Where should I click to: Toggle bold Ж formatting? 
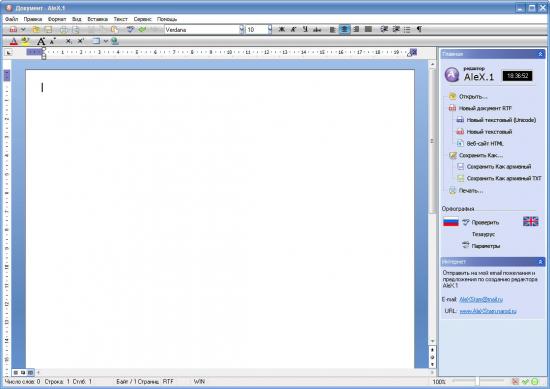[281, 29]
